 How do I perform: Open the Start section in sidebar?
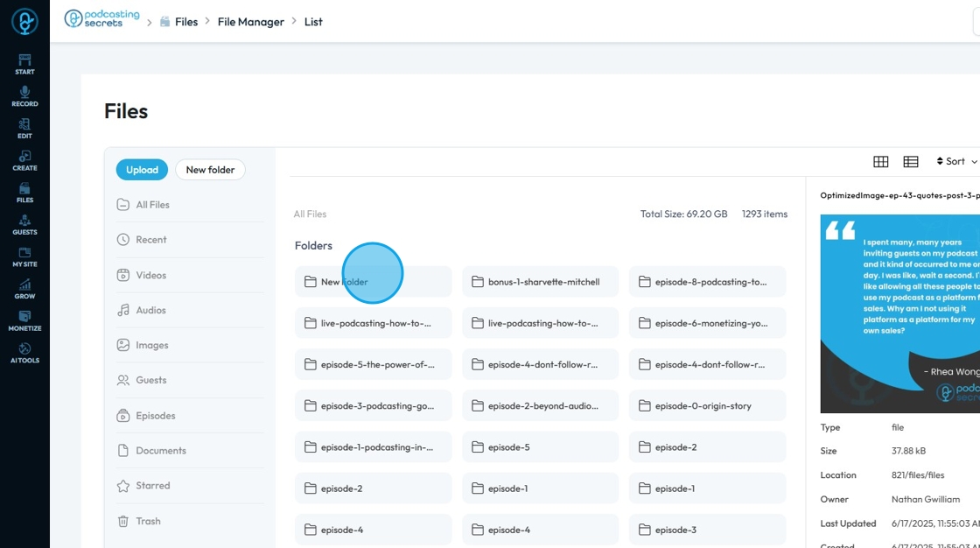point(24,64)
